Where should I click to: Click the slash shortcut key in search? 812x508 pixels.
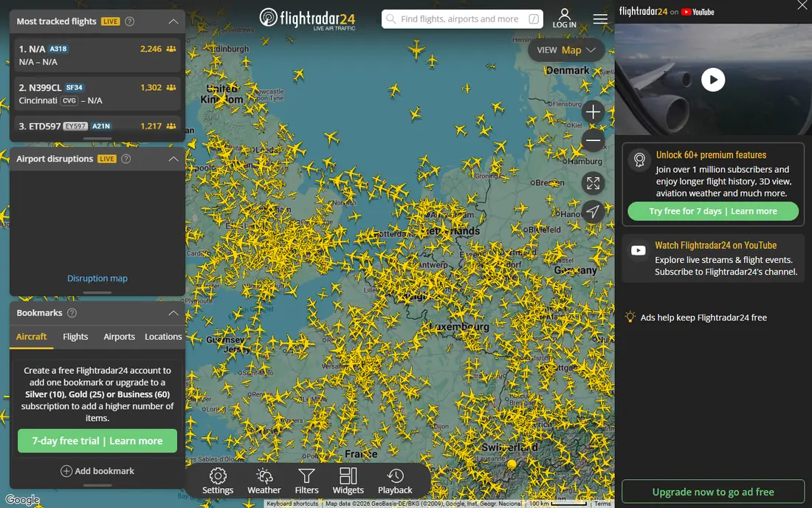tap(534, 19)
